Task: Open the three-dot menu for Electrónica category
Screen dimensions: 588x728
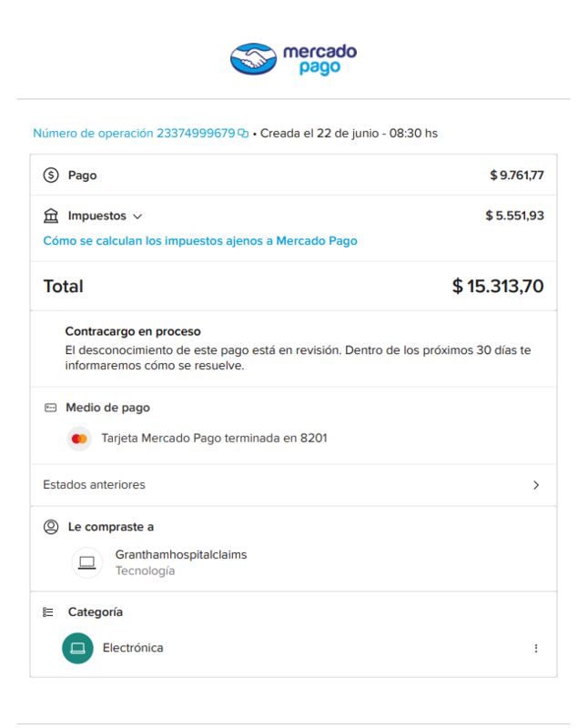Action: [536, 648]
